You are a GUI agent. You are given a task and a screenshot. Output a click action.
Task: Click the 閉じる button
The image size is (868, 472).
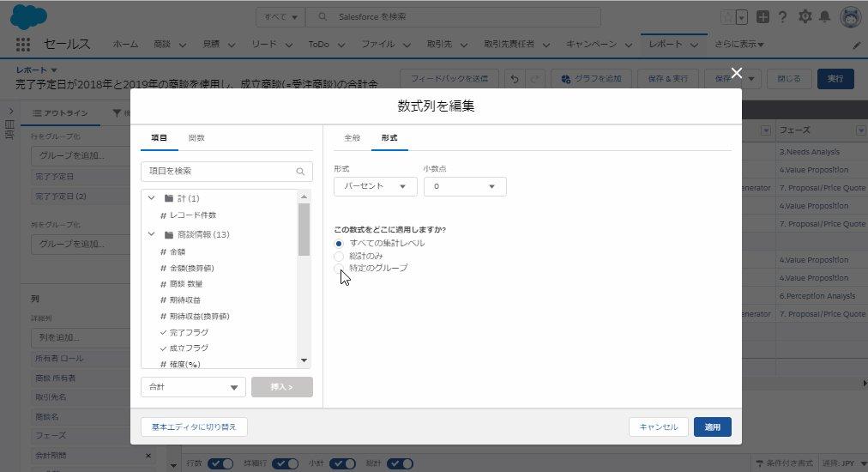[789, 79]
